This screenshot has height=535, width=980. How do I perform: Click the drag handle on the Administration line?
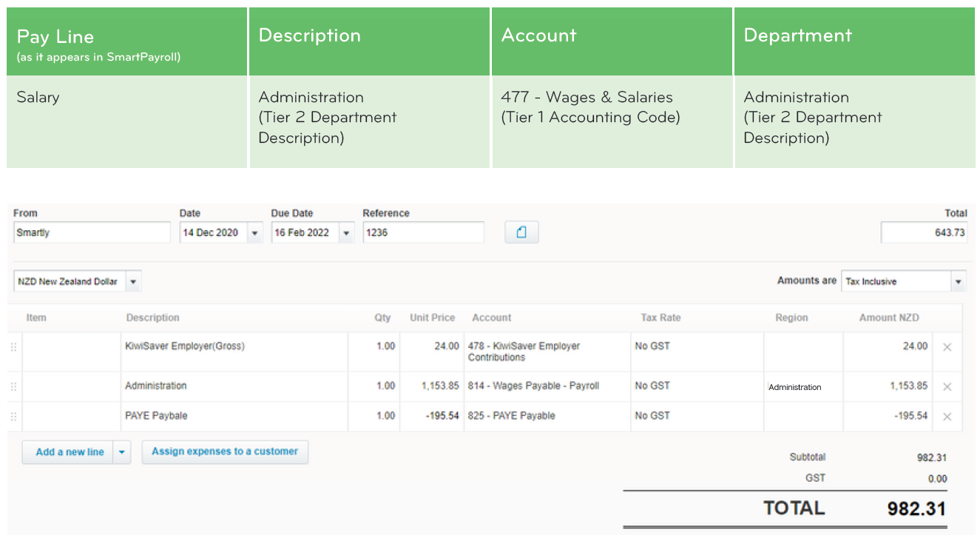13,386
